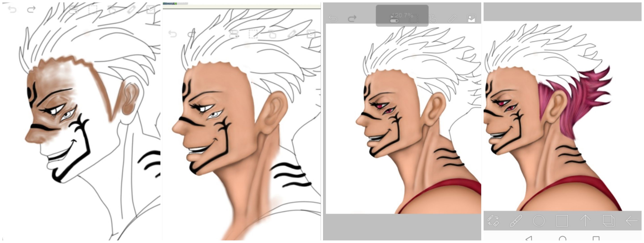Open Material image icon in the 120.7% zoom panel

(471, 19)
